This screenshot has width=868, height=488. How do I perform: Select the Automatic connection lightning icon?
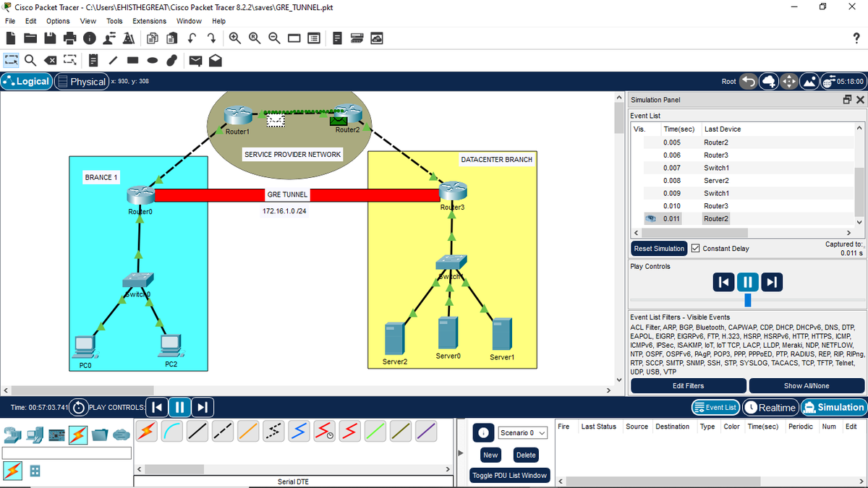(x=146, y=430)
